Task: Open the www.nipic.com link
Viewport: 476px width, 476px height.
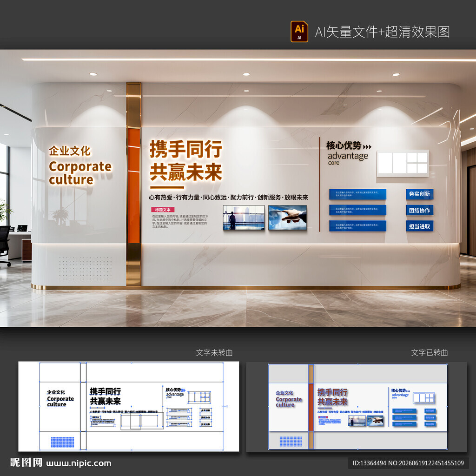Action: (79, 463)
